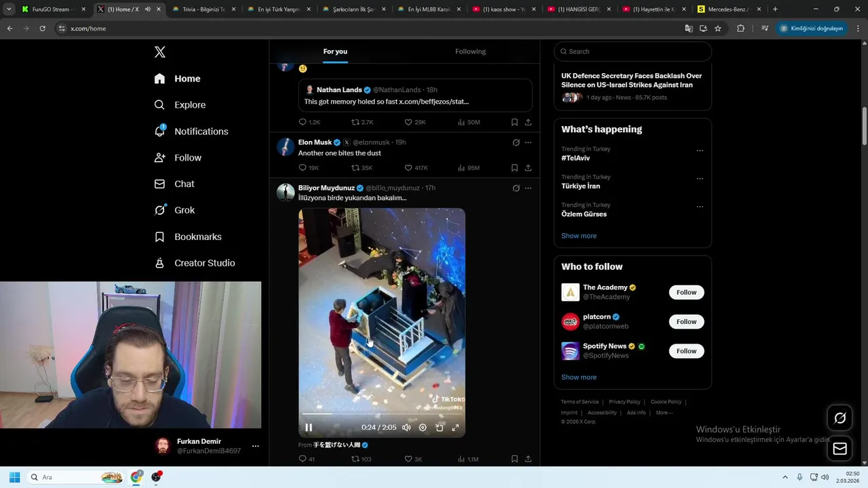The width and height of the screenshot is (868, 488).
Task: Open options for #TelAviv trend
Action: pos(700,150)
